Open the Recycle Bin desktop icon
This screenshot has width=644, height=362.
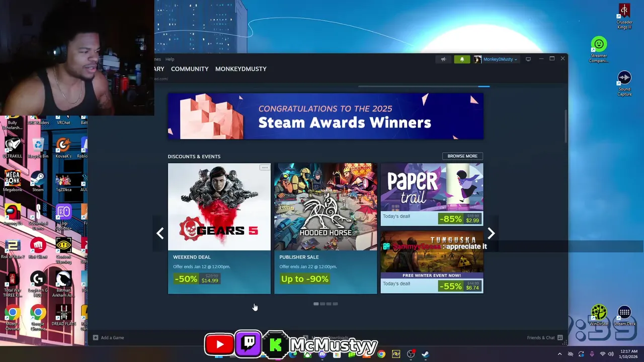pyautogui.click(x=38, y=148)
